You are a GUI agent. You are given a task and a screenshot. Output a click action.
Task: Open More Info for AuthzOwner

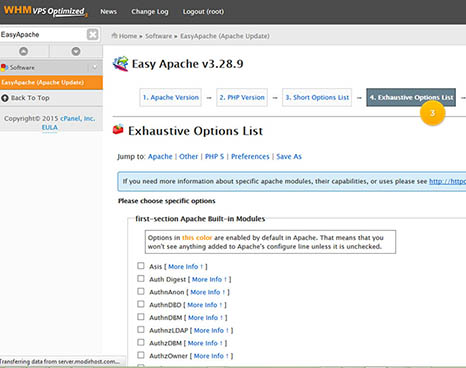[212, 356]
